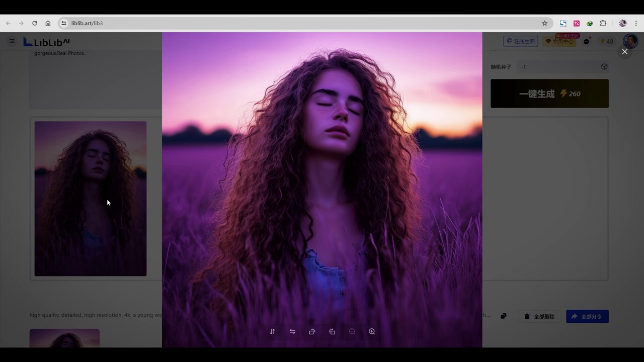This screenshot has width=644, height=362.
Task: Copy the prompt text with the copy icon
Action: (503, 316)
